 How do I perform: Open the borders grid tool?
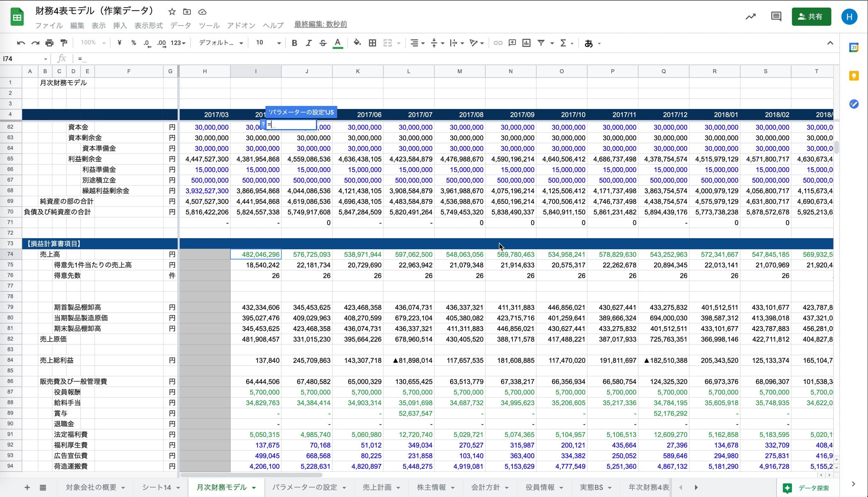[x=372, y=43]
